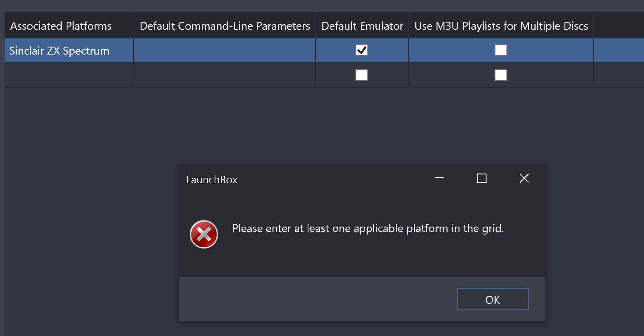644x336 pixels.
Task: Minimize the LaunchBox dialog window
Action: [x=439, y=178]
